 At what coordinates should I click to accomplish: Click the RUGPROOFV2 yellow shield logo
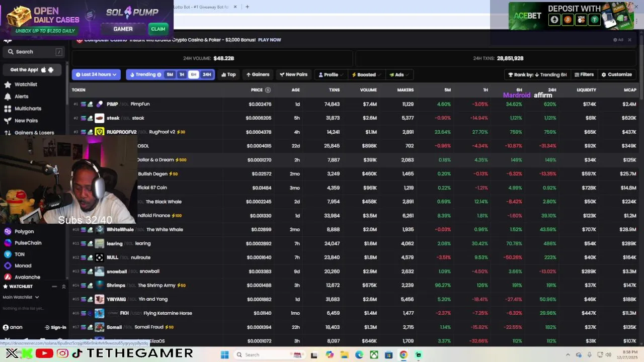(x=99, y=132)
